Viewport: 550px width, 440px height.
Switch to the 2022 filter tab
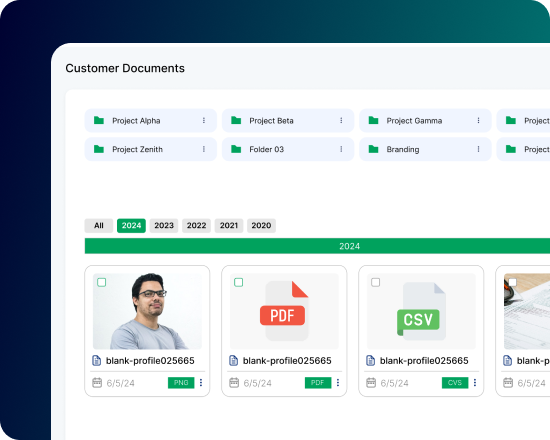click(x=196, y=226)
